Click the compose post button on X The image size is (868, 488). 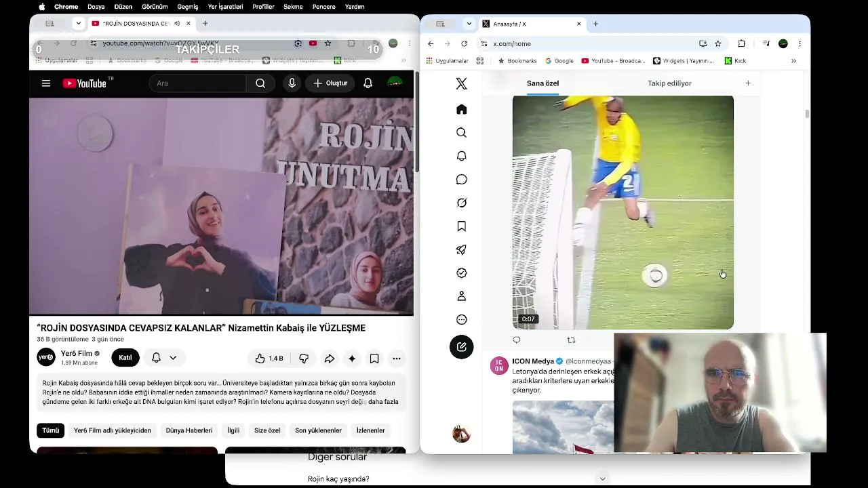(461, 347)
